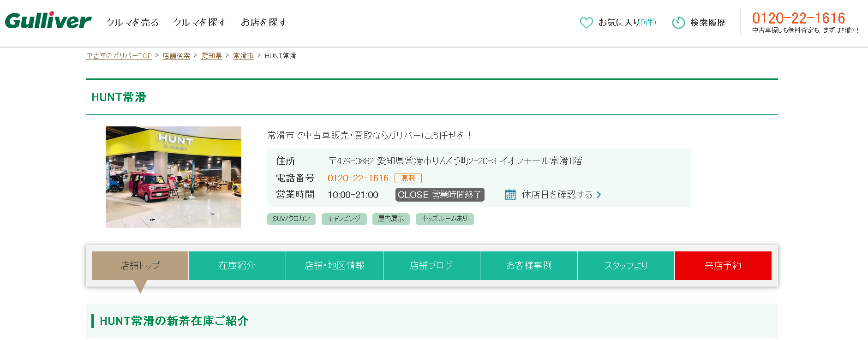Click 中古車探しも無料査定も text under phone
Screen dimensions: 868x340
click(806, 30)
